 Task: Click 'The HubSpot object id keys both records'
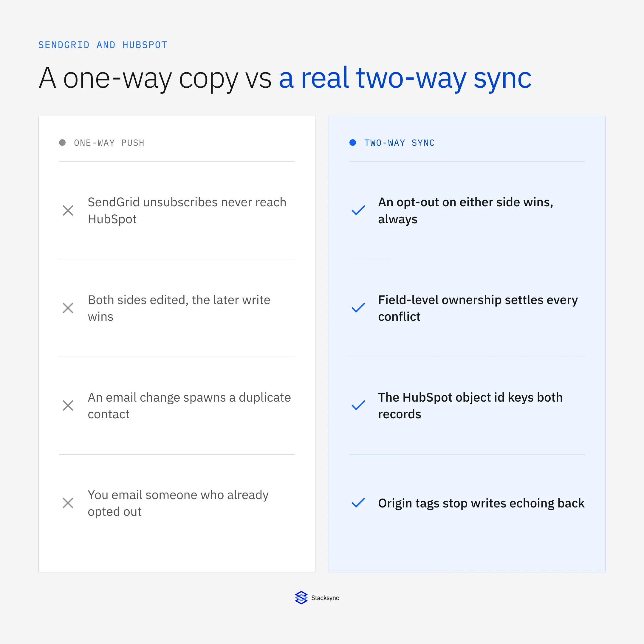pos(470,406)
